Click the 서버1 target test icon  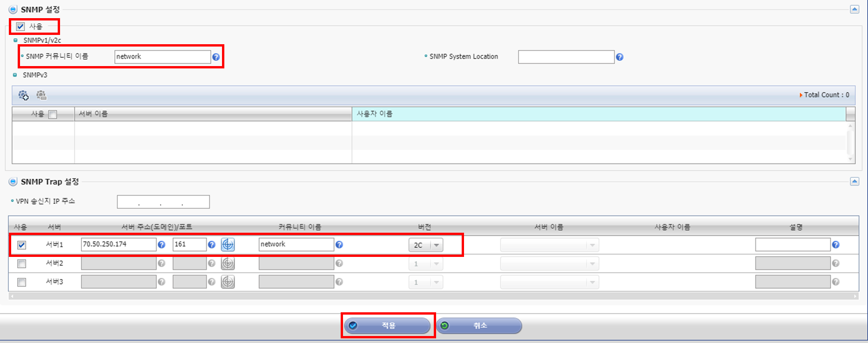click(x=228, y=244)
